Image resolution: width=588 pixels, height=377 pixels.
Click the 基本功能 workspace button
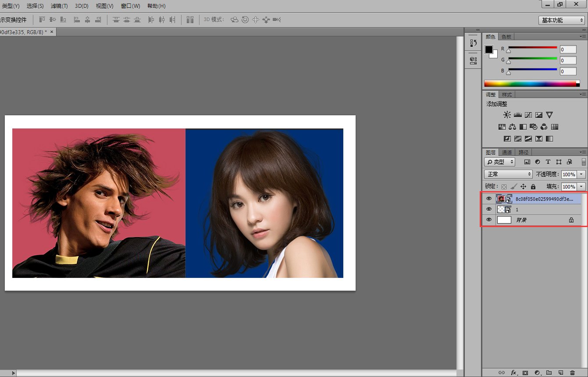tap(560, 20)
